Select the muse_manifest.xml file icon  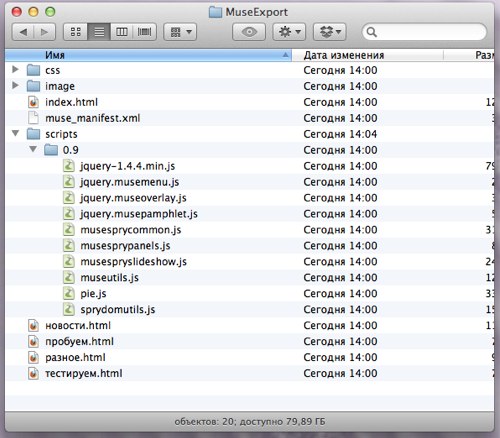pyautogui.click(x=33, y=118)
